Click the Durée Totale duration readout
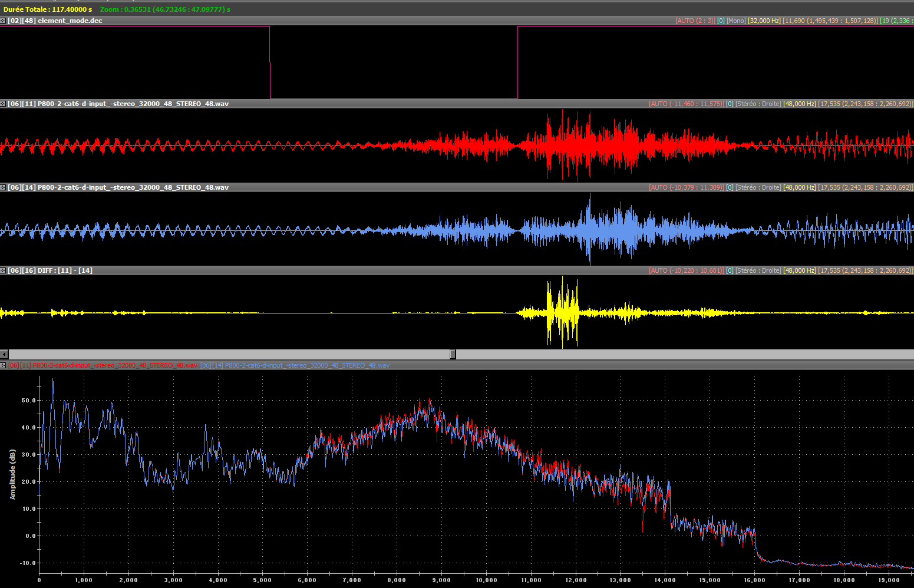Image resolution: width=914 pixels, height=588 pixels. point(48,9)
